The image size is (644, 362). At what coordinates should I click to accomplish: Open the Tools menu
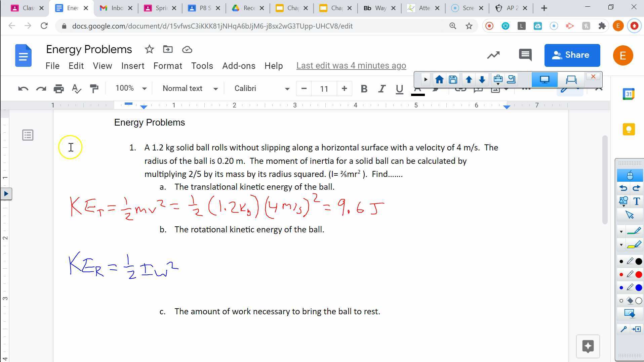click(x=202, y=65)
